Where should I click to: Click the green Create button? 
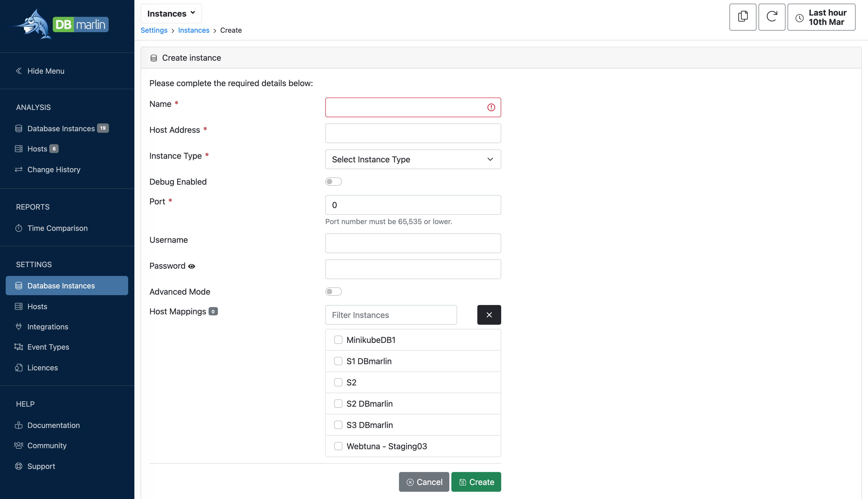[476, 482]
